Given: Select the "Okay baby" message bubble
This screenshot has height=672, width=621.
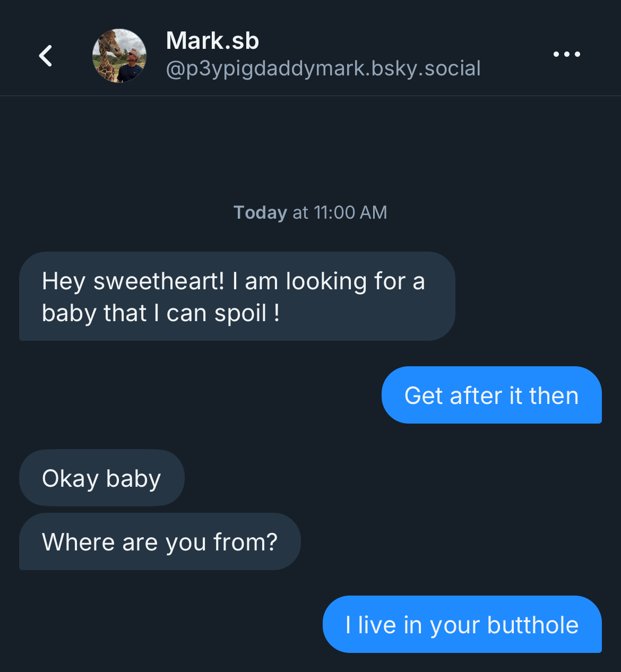Looking at the screenshot, I should 101,478.
